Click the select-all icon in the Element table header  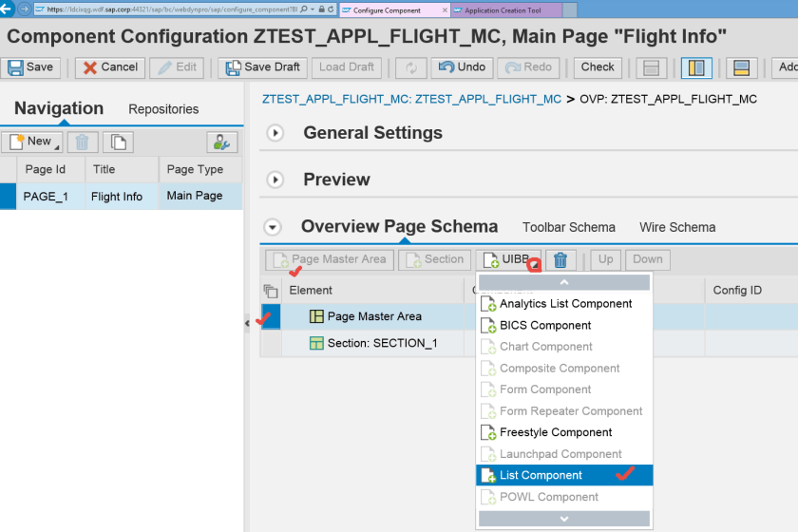pos(271,291)
